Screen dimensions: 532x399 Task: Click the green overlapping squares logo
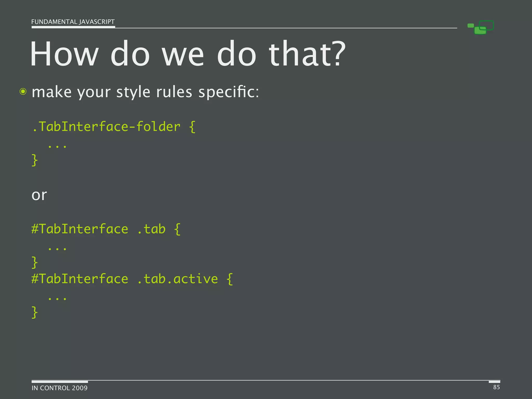(x=481, y=28)
